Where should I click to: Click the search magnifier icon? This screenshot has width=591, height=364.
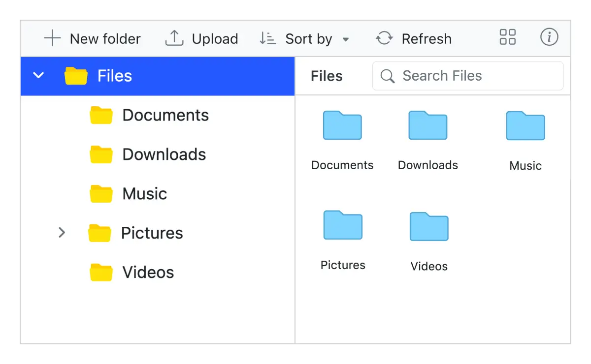(x=387, y=76)
